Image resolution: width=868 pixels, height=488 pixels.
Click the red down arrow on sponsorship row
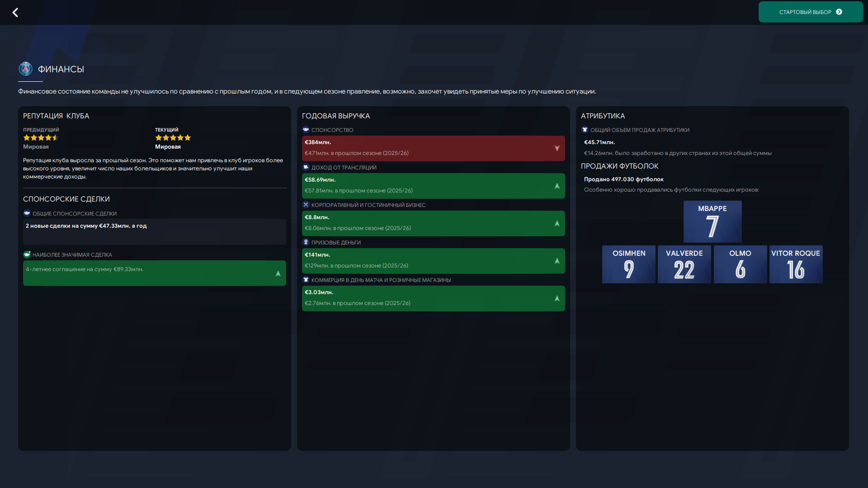pos(557,148)
